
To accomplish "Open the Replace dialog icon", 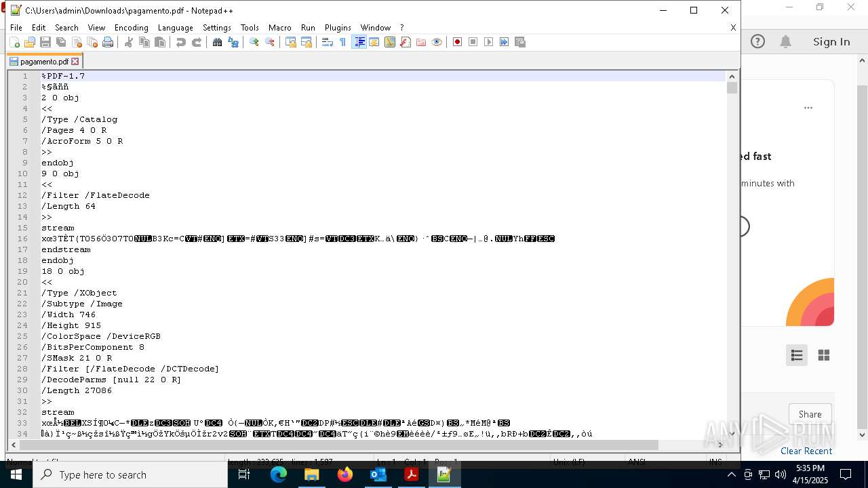I will point(233,42).
